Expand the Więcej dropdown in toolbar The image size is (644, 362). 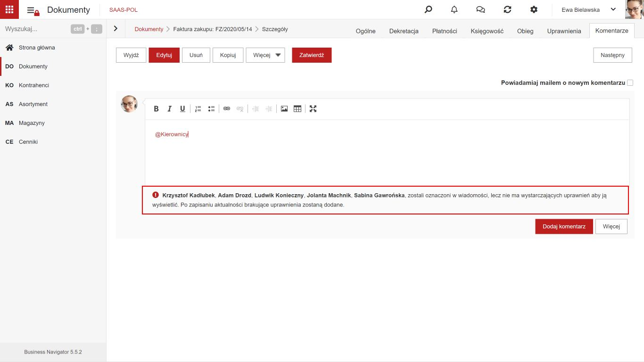tap(265, 55)
